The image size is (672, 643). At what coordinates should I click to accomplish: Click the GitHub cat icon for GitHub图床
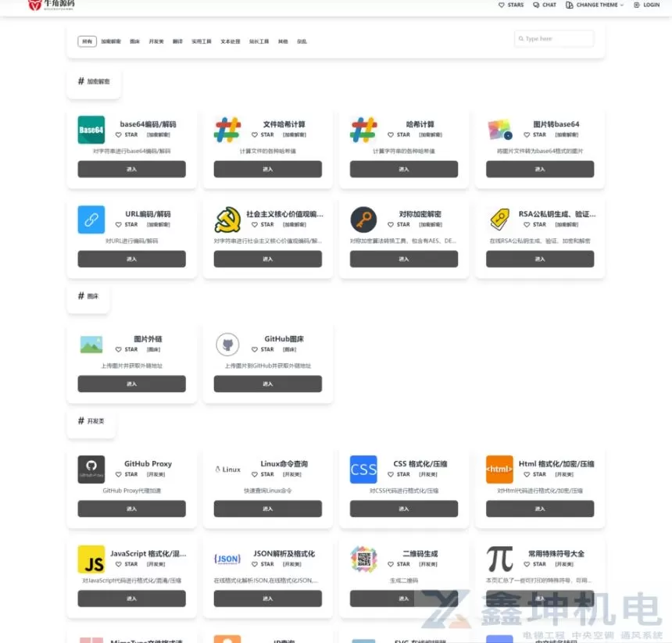pos(227,345)
